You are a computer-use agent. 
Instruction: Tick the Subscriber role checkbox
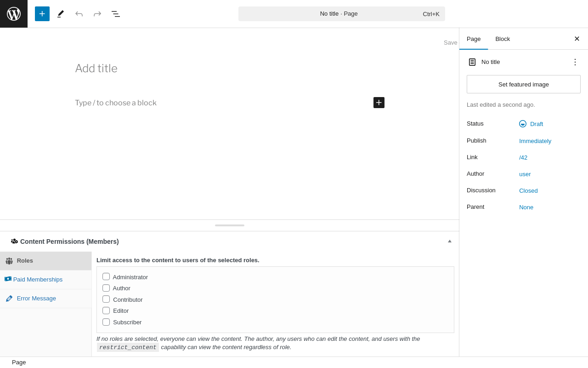point(106,322)
